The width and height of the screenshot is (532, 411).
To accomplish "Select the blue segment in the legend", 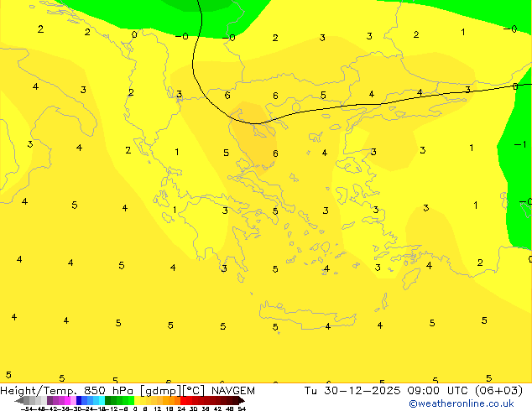I will click(x=85, y=401).
